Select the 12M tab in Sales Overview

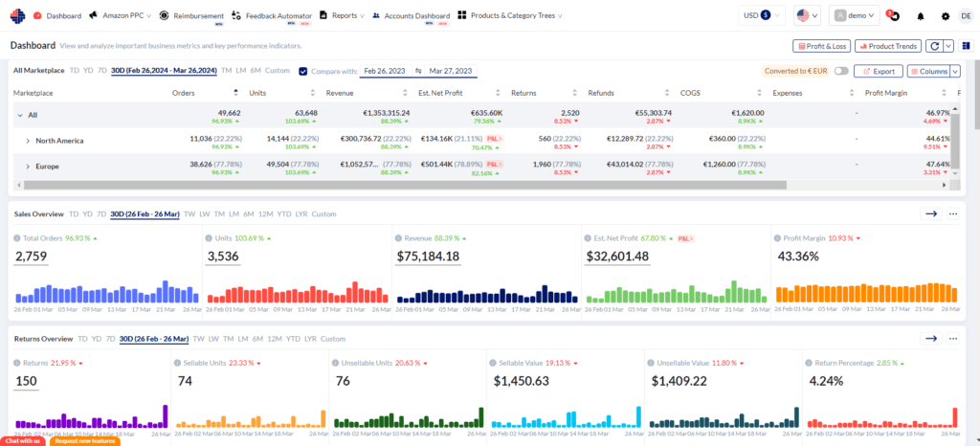pyautogui.click(x=265, y=214)
